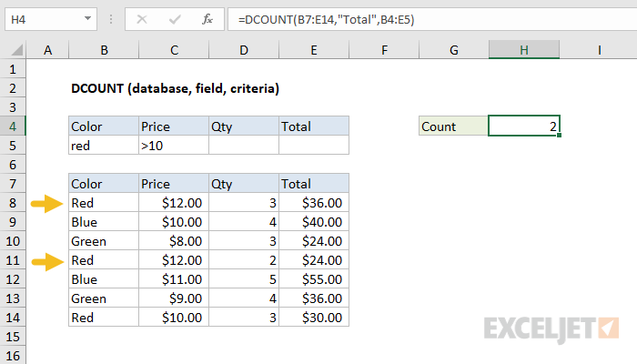Select the Blue cell in row 9
This screenshot has height=364, width=637.
tap(104, 222)
